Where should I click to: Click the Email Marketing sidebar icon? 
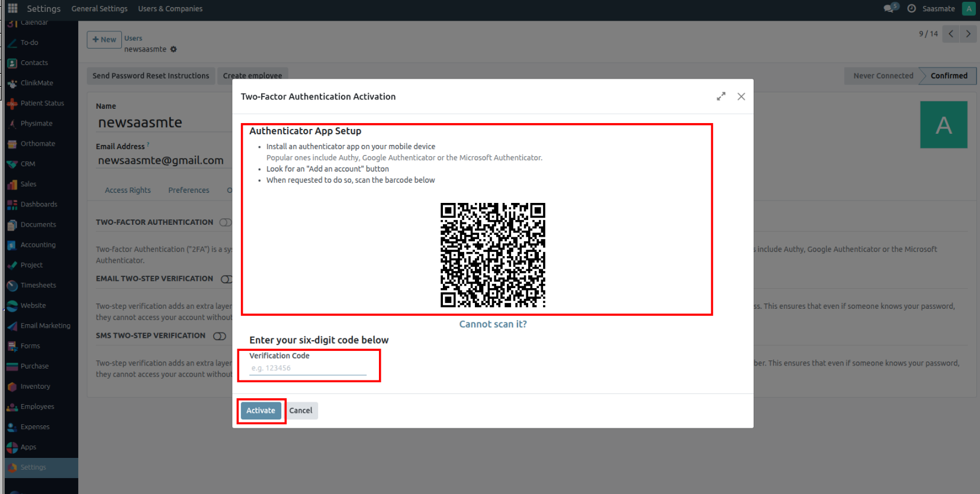pyautogui.click(x=12, y=326)
